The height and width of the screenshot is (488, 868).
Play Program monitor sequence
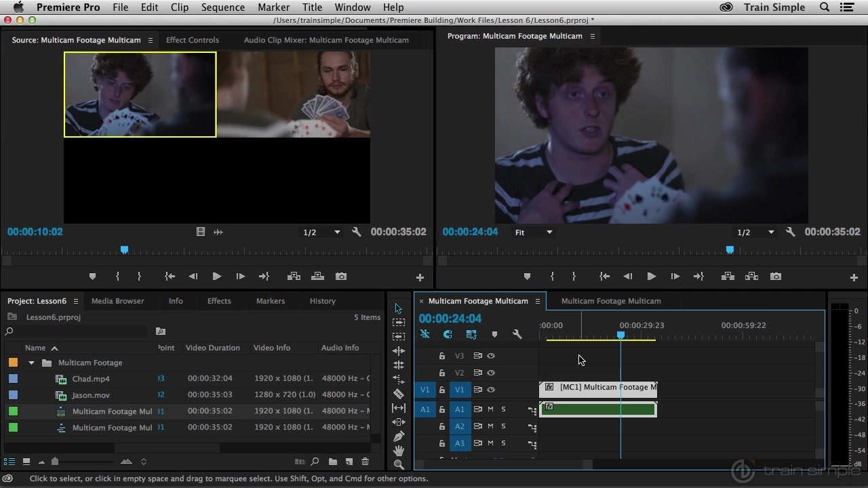pyautogui.click(x=651, y=277)
